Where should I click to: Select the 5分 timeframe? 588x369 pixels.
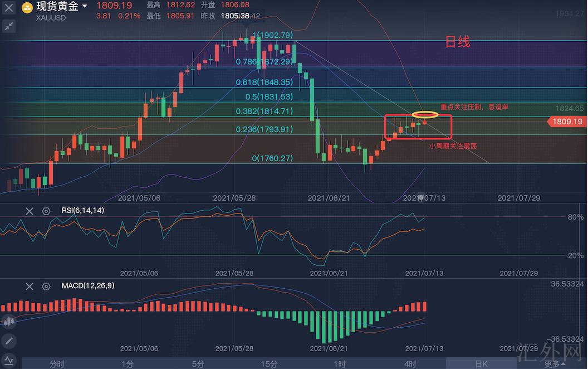pos(198,364)
